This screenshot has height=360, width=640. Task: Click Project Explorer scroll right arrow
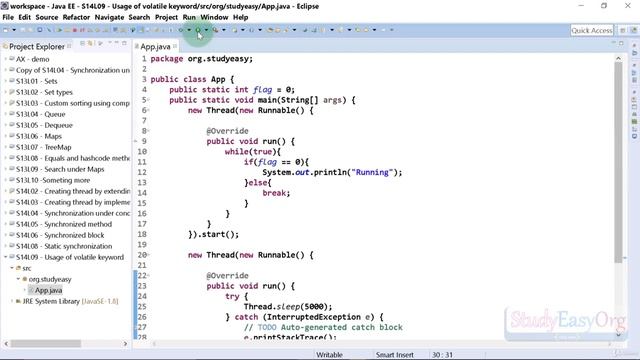pyautogui.click(x=125, y=344)
